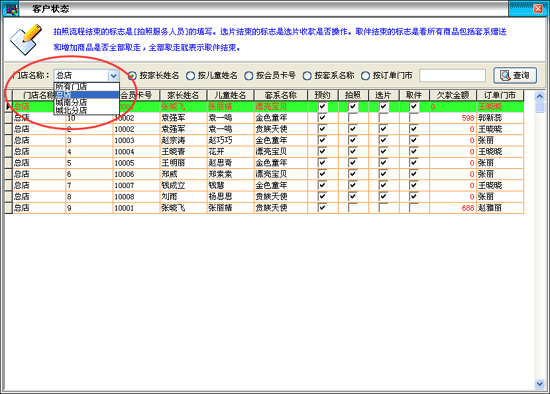550x394 pixels.
Task: Toggle 拍照 checkbox in 张晓飞 贵族天使 row
Action: [x=353, y=207]
